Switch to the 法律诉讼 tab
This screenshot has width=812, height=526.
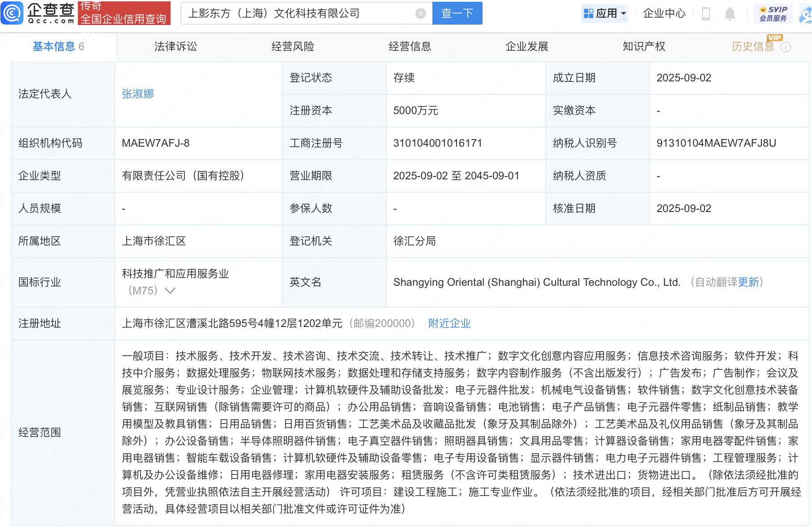[175, 47]
